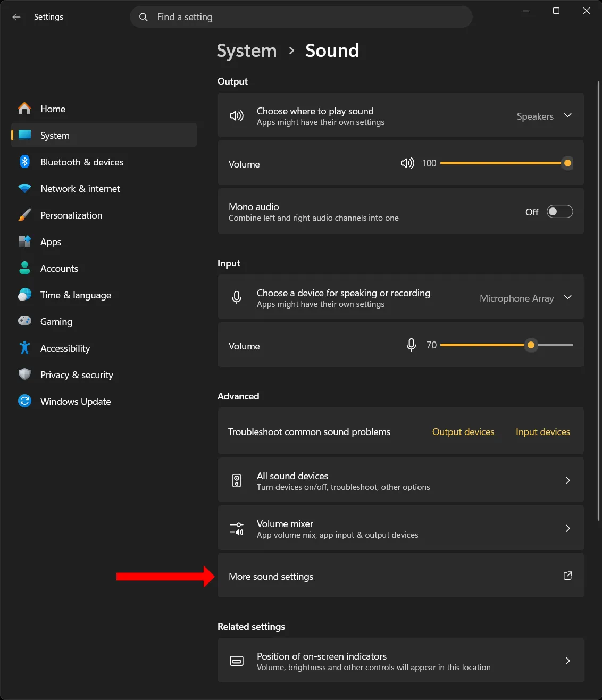This screenshot has height=700, width=602.
Task: Click the Volume mixer sliders icon
Action: (x=237, y=528)
